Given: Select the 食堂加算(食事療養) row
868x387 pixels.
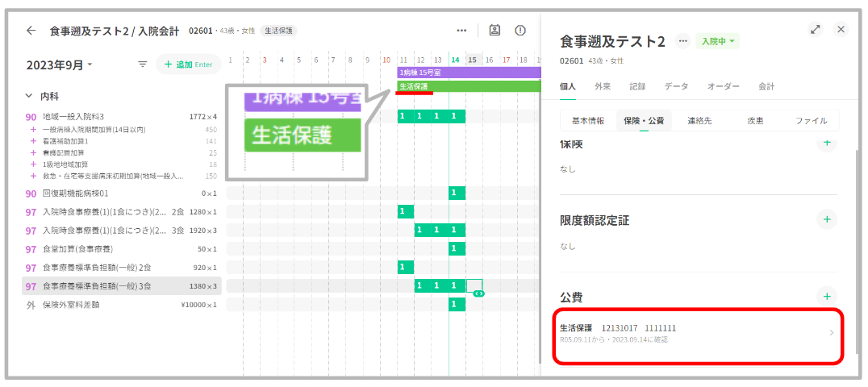Looking at the screenshot, I should pyautogui.click(x=123, y=248).
